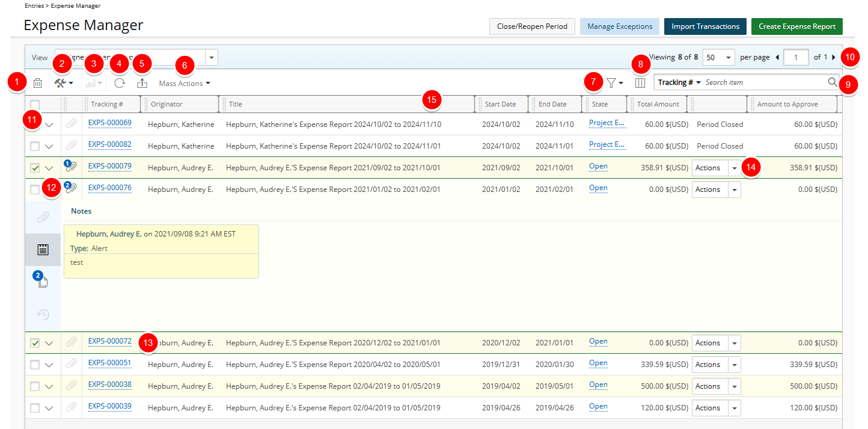The image size is (868, 429).
Task: Sort by Total Amount column header
Action: point(658,104)
